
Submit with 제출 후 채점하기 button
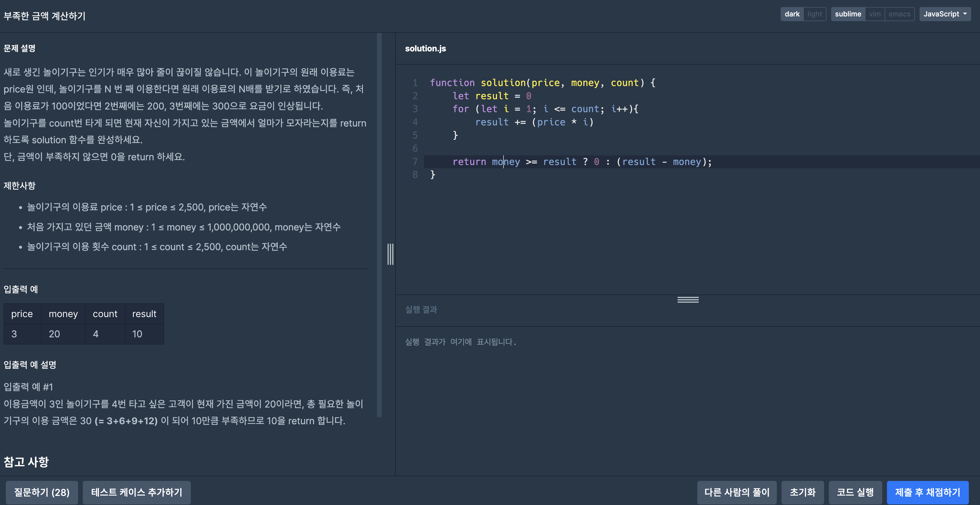[927, 492]
